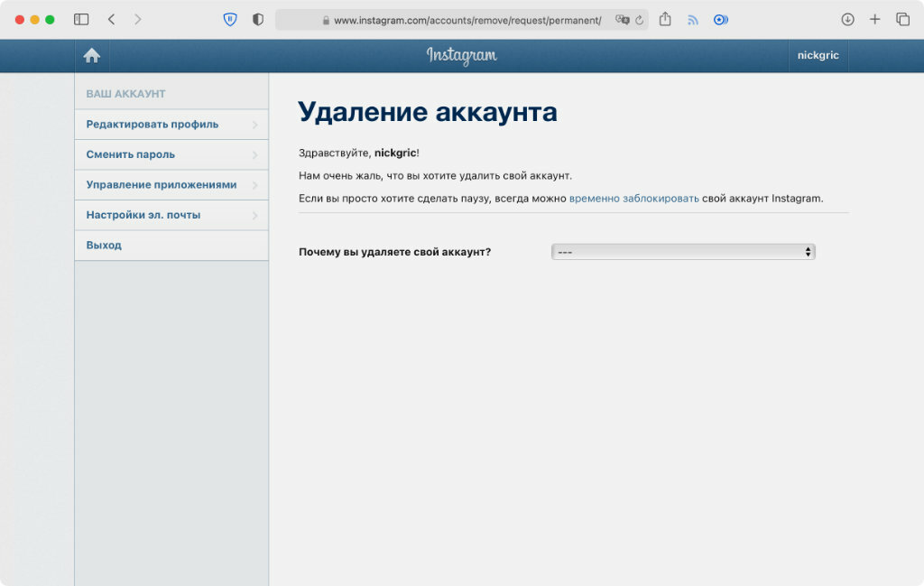
Task: Click the Instagram home icon
Action: coord(91,55)
